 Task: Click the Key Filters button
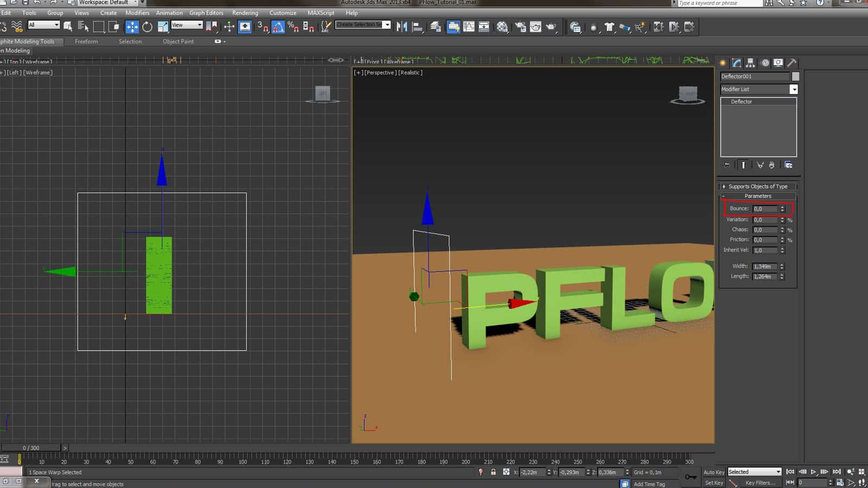coord(760,483)
